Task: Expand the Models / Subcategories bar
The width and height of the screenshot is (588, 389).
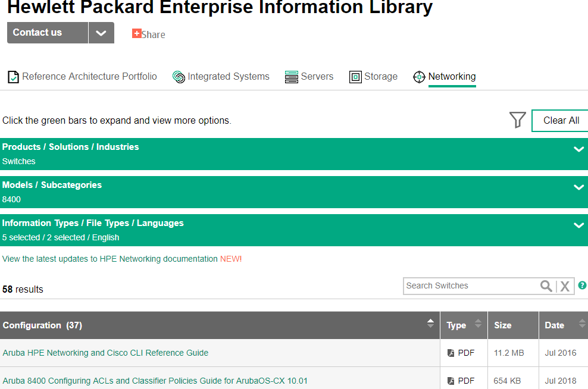Action: (x=294, y=192)
